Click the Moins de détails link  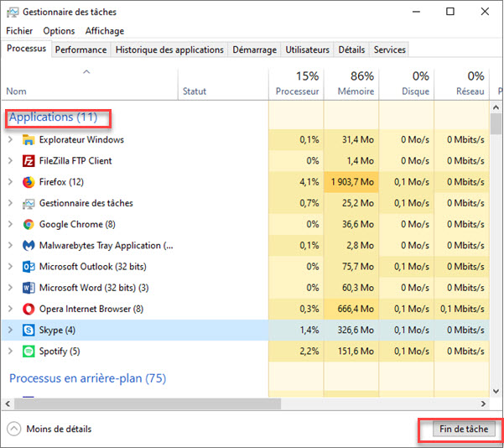tap(59, 429)
